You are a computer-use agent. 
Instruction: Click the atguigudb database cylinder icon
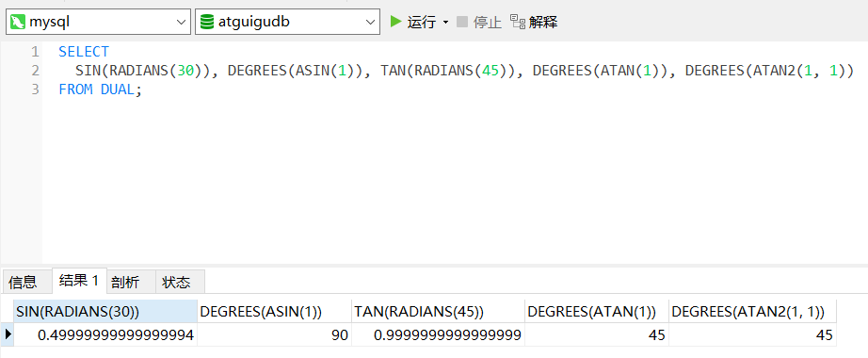[207, 23]
